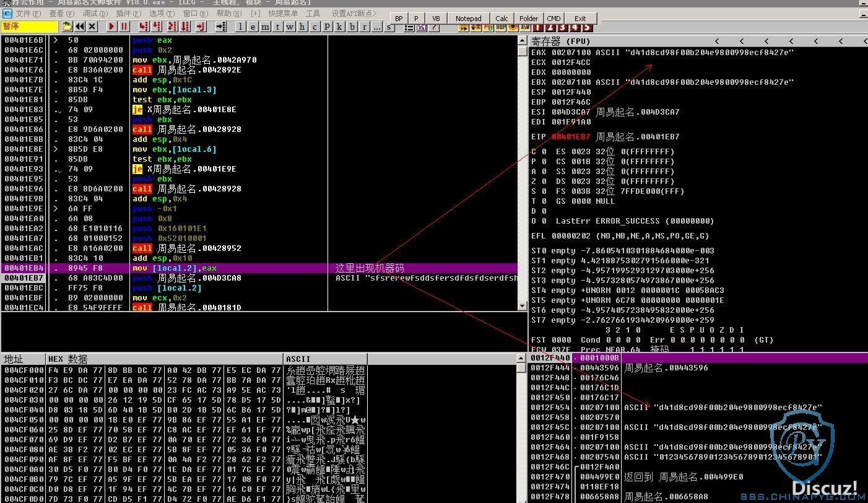Screen dimensions: 868x503
Task: Click the Restart program rewind icon
Action: coord(80,27)
